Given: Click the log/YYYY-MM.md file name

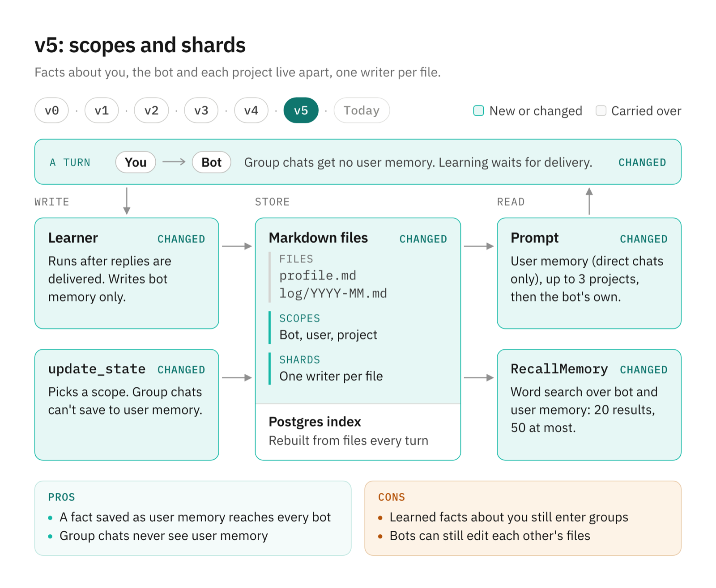Looking at the screenshot, I should [x=333, y=293].
